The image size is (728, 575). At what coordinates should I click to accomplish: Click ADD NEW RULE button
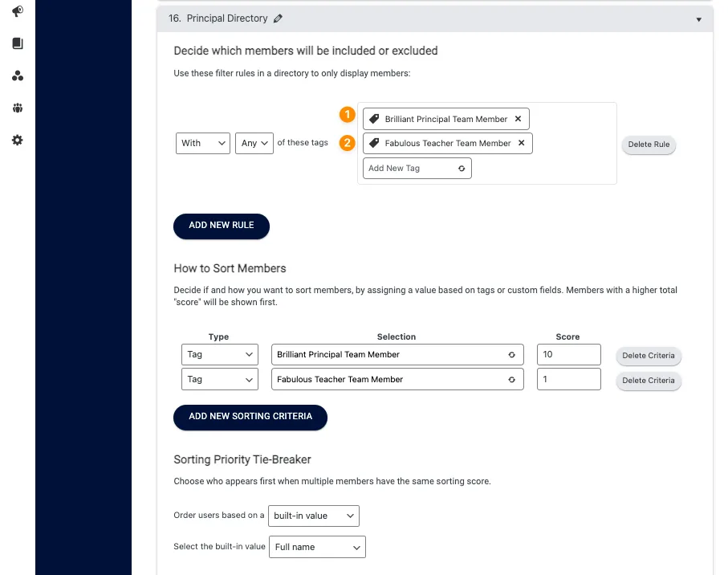pyautogui.click(x=222, y=226)
